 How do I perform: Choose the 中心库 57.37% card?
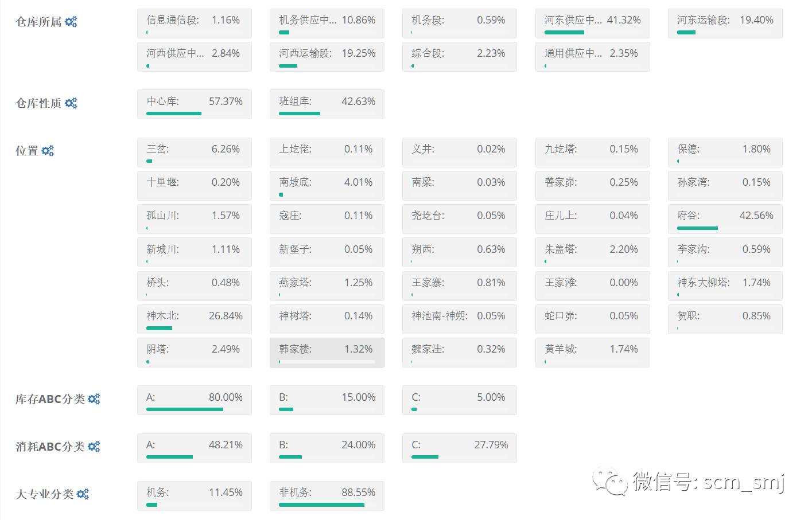coord(194,104)
